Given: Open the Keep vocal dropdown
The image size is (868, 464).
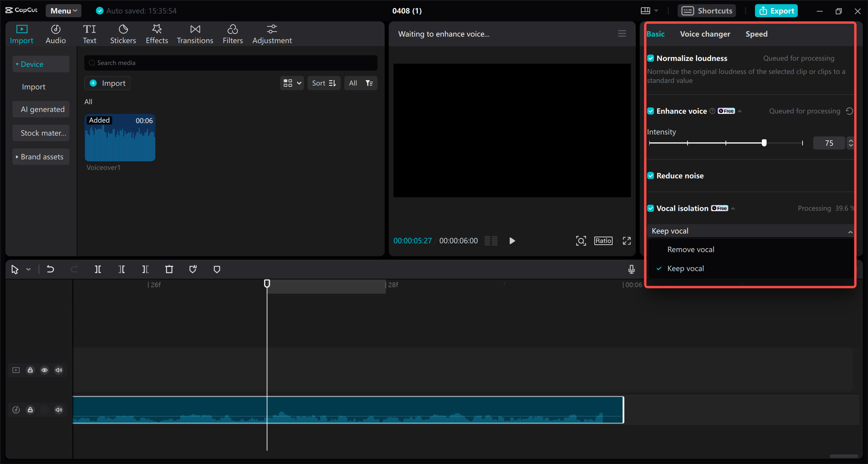Looking at the screenshot, I should 750,231.
